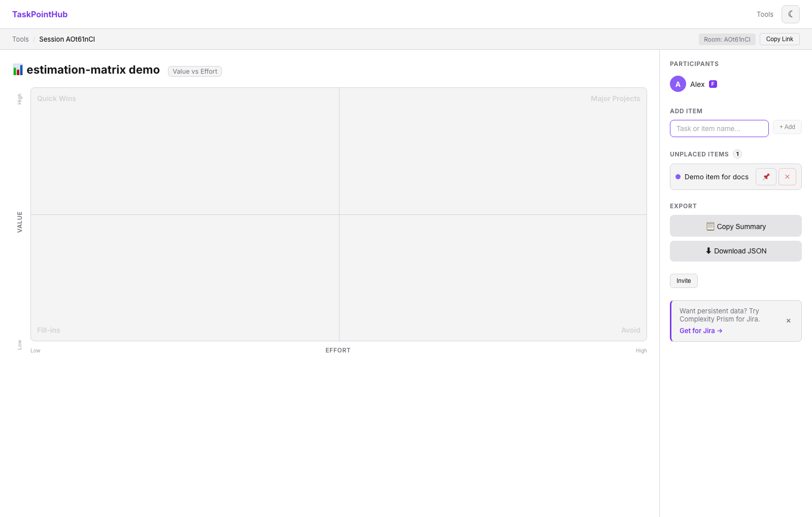812x517 pixels.
Task: Download the JSON export
Action: coord(735,251)
